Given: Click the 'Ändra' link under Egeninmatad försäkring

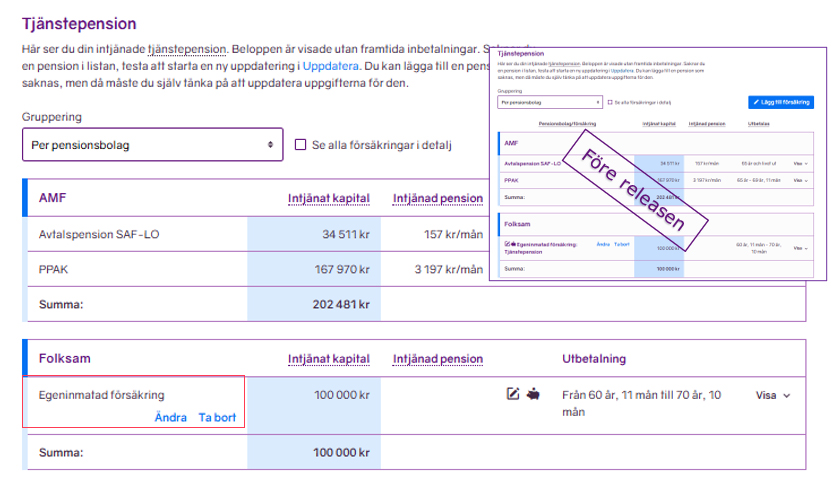Looking at the screenshot, I should [170, 417].
